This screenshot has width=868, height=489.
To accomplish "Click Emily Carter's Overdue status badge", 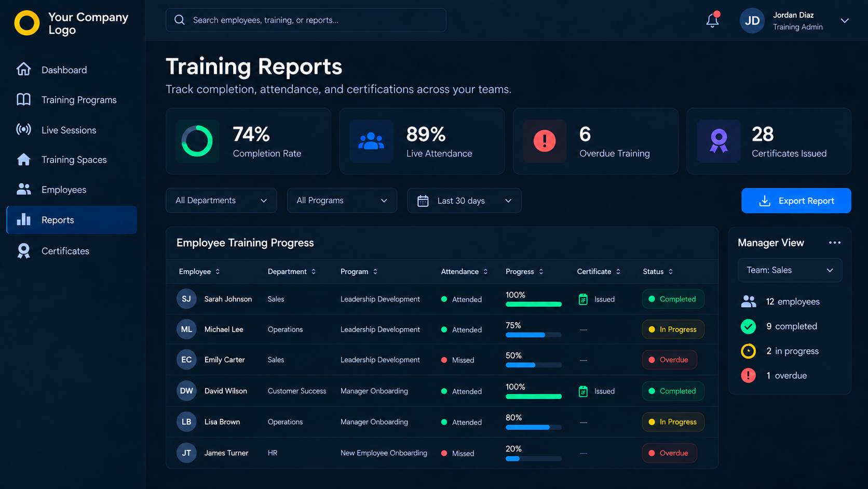I will pyautogui.click(x=669, y=360).
